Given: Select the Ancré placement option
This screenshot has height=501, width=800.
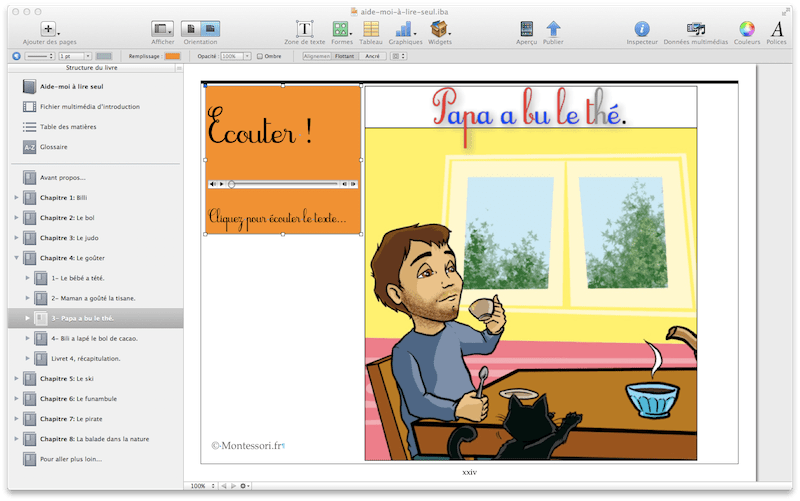Looking at the screenshot, I should click(x=372, y=56).
